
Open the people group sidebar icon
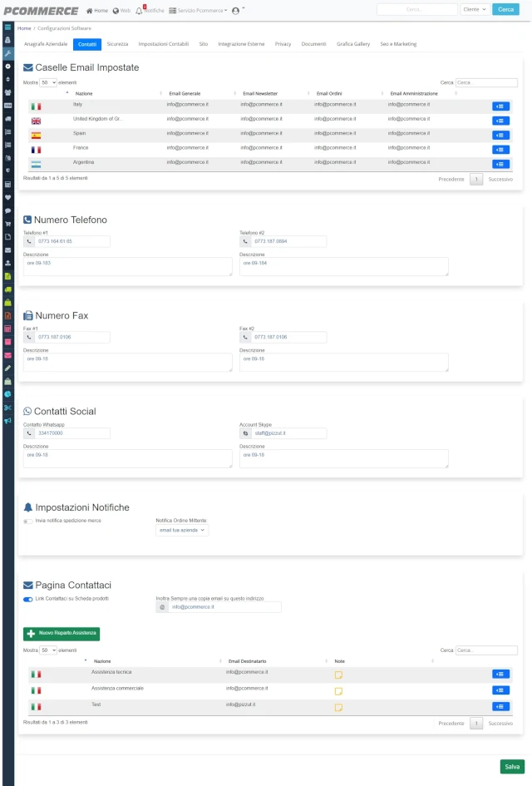point(7,92)
